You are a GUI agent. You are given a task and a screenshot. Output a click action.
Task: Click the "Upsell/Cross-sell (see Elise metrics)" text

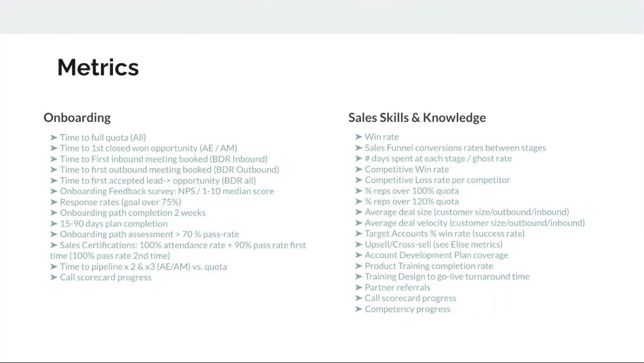point(433,244)
